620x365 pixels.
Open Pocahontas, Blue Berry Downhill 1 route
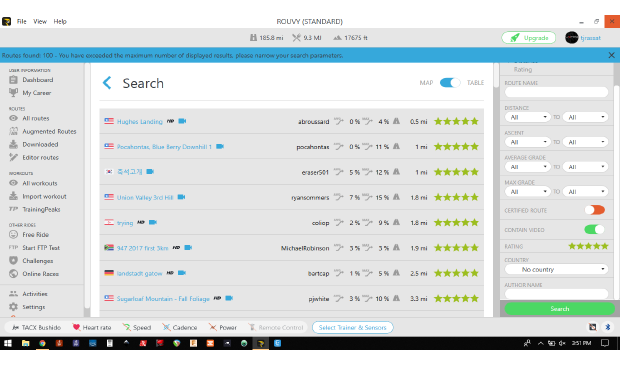(164, 147)
